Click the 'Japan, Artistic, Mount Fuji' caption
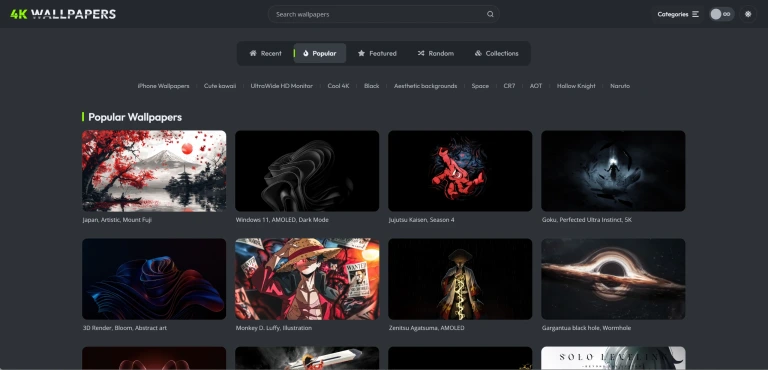 tap(117, 220)
